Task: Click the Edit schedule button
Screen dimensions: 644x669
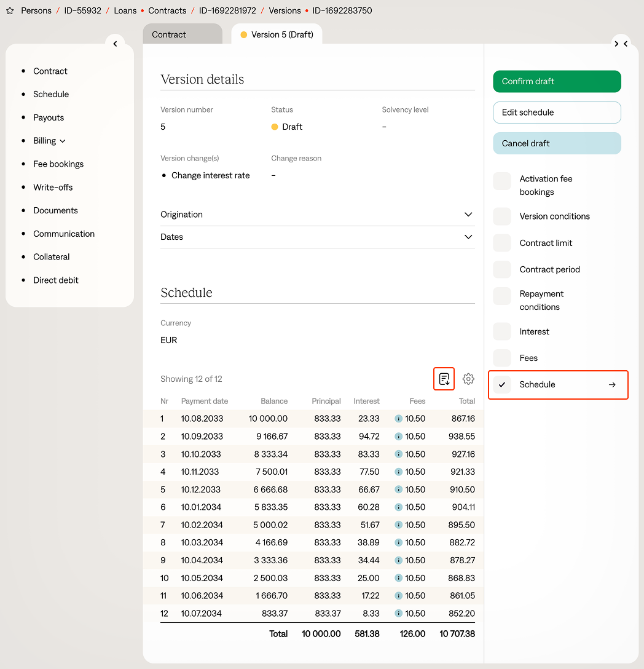Action: 557,113
